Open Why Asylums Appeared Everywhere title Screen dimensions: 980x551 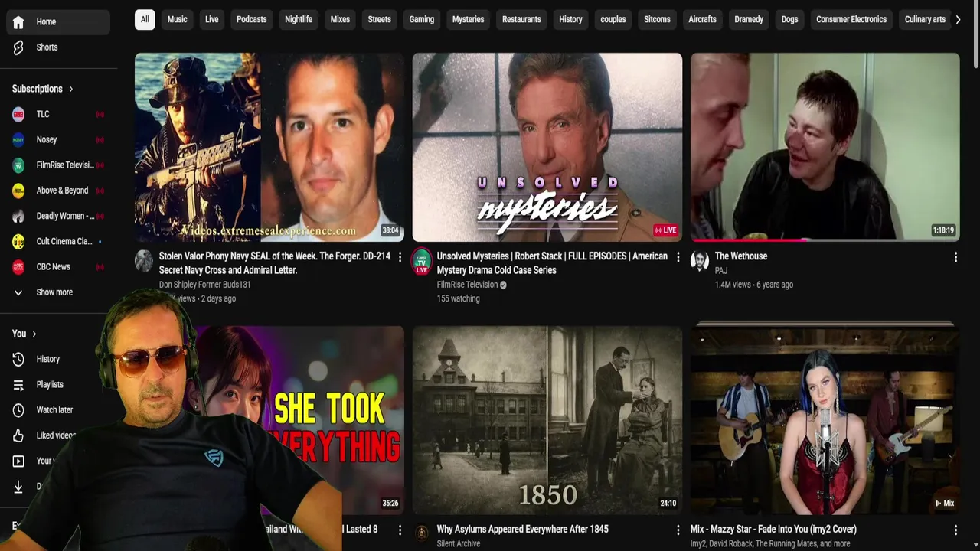[522, 529]
